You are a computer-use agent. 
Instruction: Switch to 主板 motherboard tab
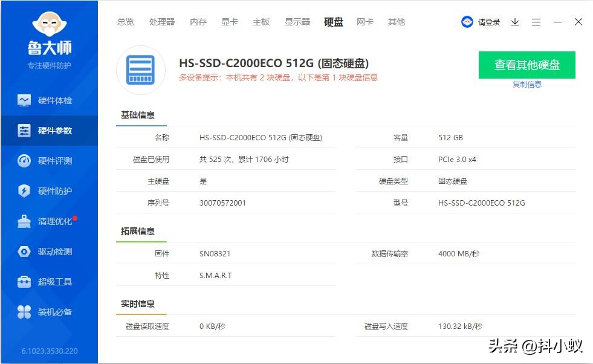[x=261, y=22]
